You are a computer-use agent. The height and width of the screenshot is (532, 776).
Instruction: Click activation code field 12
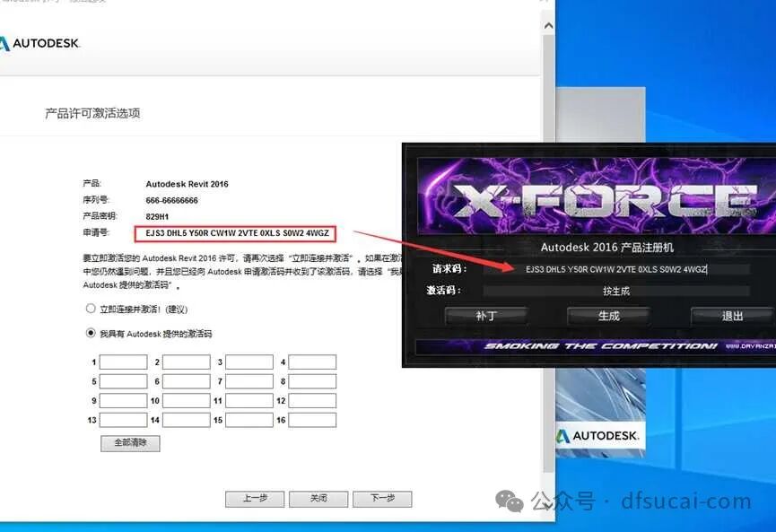click(312, 401)
